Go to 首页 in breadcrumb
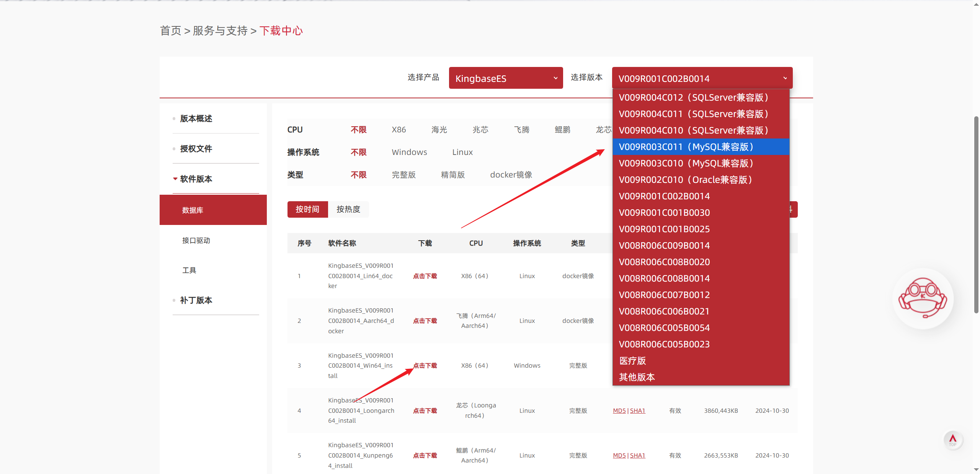980x474 pixels. (x=170, y=31)
